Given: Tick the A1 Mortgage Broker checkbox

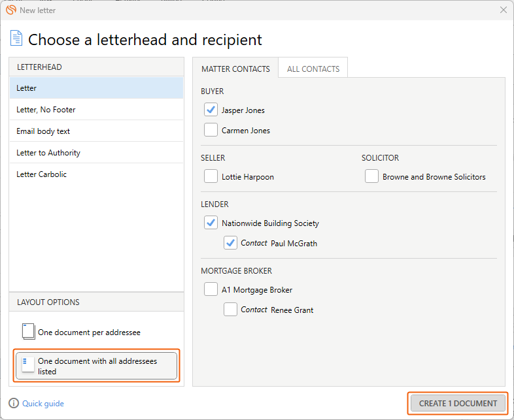Looking at the screenshot, I should click(211, 289).
